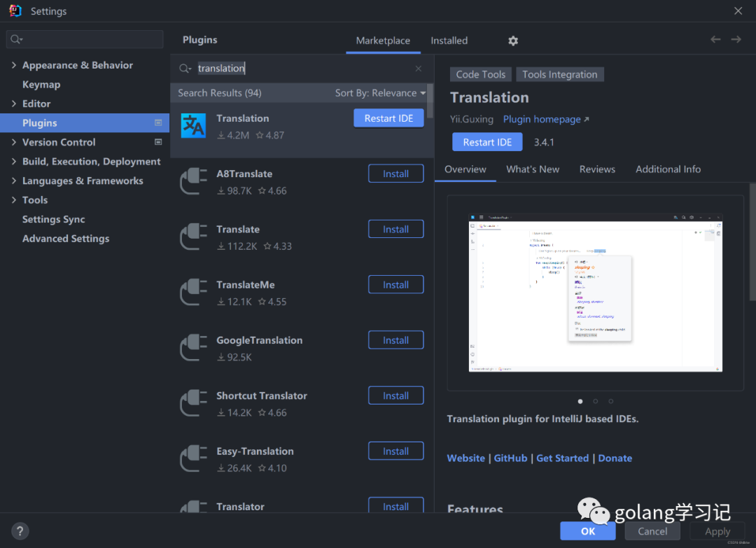Switch to Installed tab
Screen dimensions: 756x548
[449, 41]
